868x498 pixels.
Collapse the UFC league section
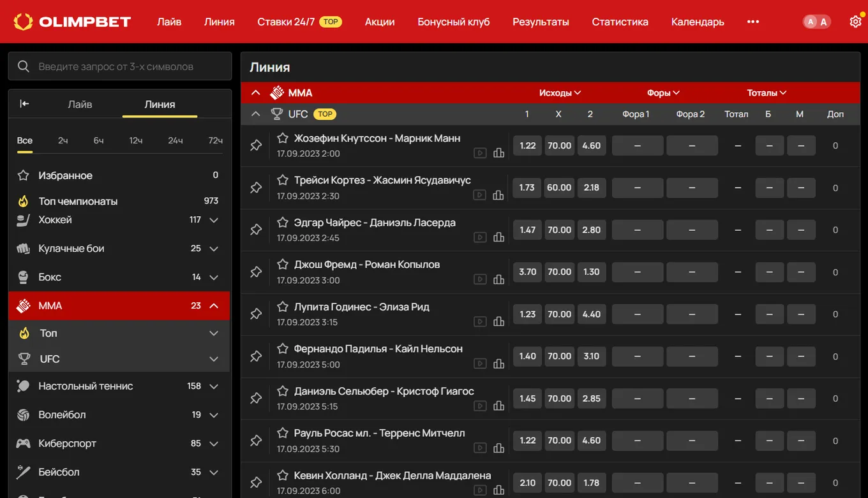pos(256,114)
